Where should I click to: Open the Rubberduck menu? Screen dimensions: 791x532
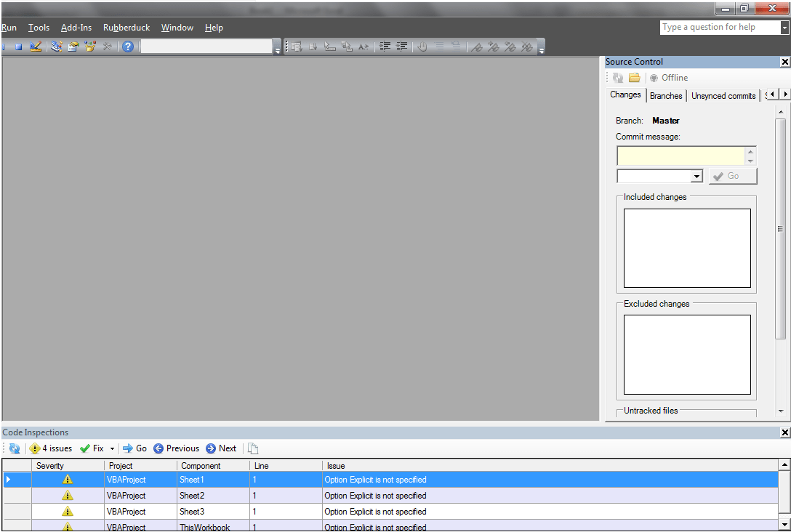[x=127, y=28]
